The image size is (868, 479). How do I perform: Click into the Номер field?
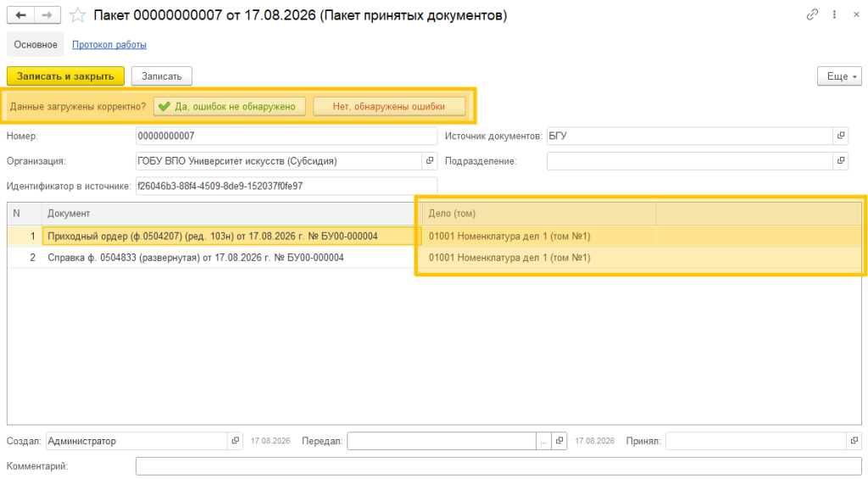point(287,136)
